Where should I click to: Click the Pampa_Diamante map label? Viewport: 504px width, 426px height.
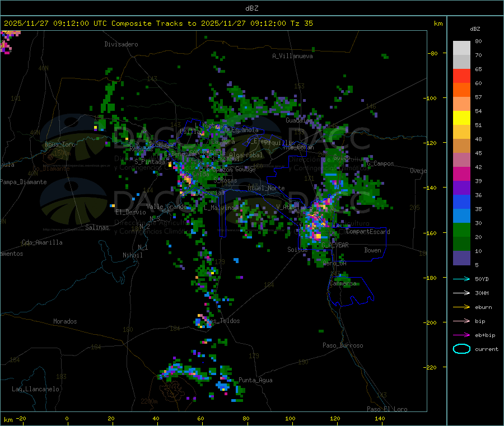[x=24, y=182]
